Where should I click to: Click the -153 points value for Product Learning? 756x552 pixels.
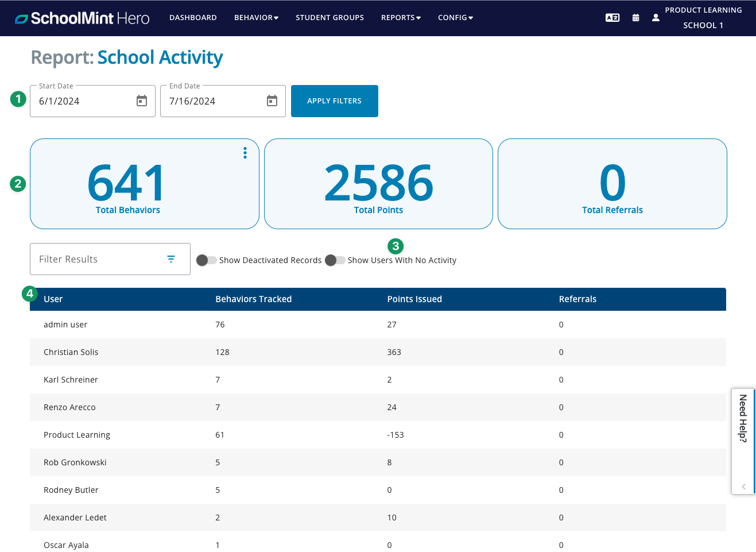click(x=396, y=435)
